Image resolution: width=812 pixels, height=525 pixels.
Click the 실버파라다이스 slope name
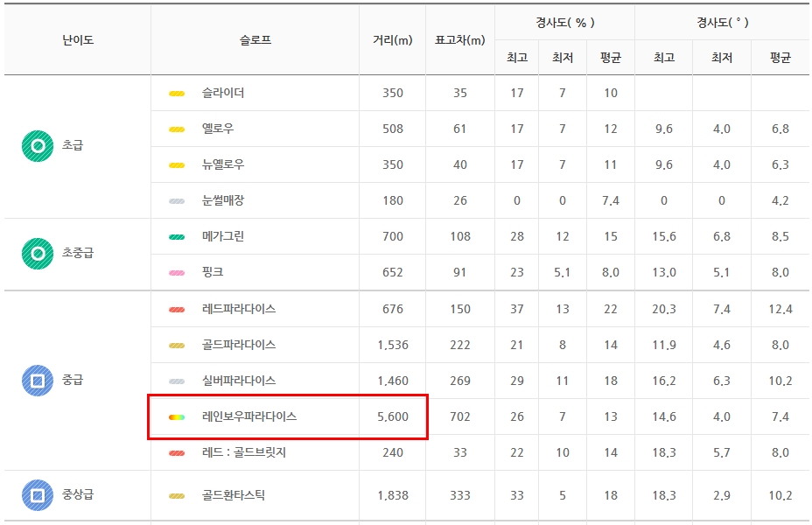coord(238,381)
